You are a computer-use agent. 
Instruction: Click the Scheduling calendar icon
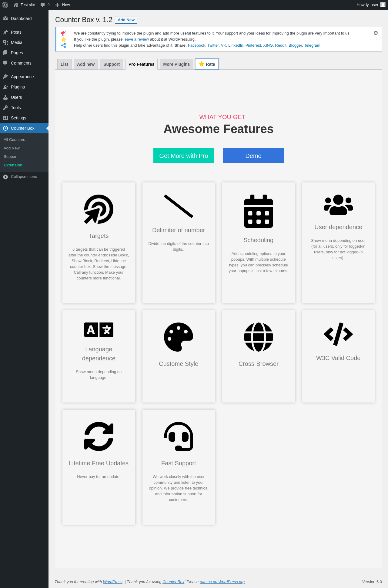[259, 211]
